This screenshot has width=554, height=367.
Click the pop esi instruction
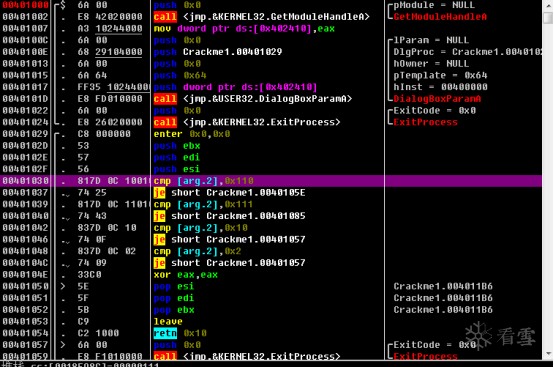click(174, 286)
